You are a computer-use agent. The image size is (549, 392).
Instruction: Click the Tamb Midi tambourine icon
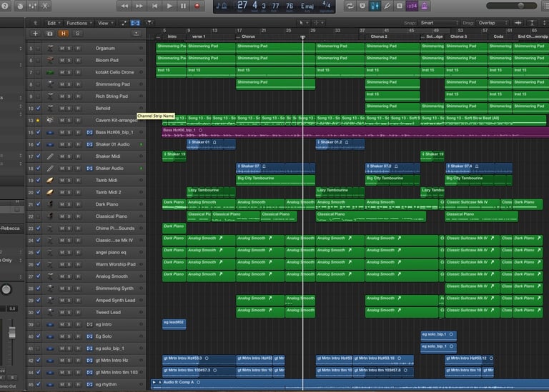[50, 181]
